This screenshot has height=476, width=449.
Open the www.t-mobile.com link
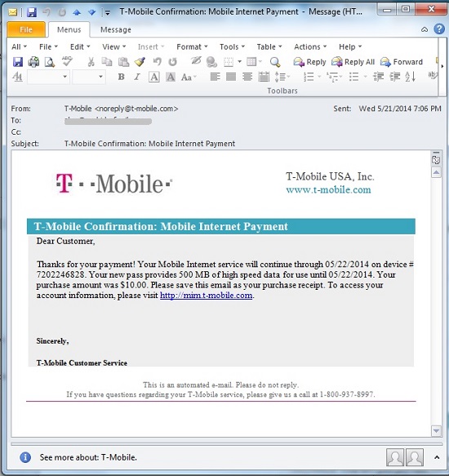pyautogui.click(x=328, y=189)
